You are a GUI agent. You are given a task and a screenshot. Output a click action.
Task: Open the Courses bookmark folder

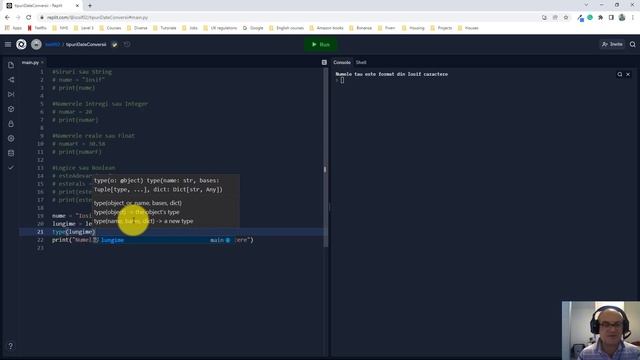111,28
